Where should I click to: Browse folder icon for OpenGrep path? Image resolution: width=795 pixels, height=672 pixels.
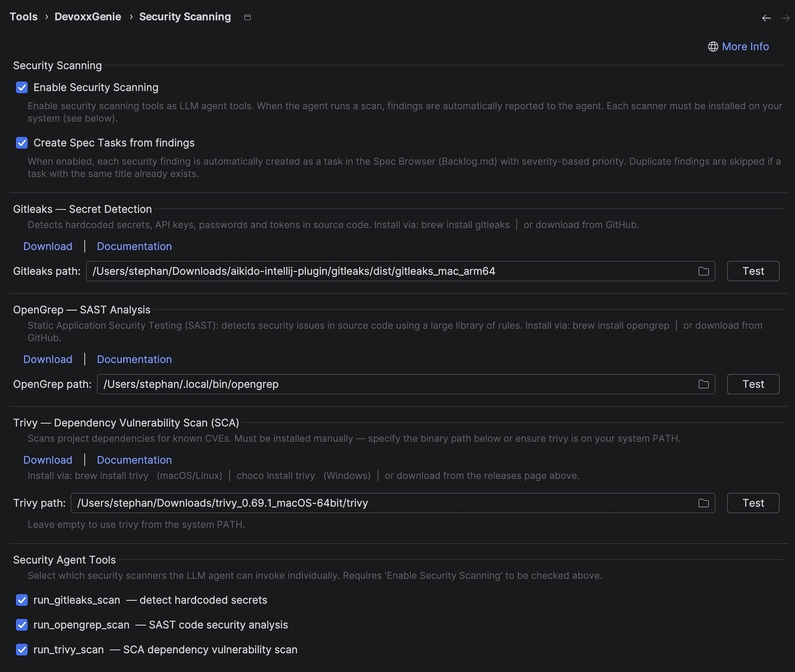click(704, 384)
